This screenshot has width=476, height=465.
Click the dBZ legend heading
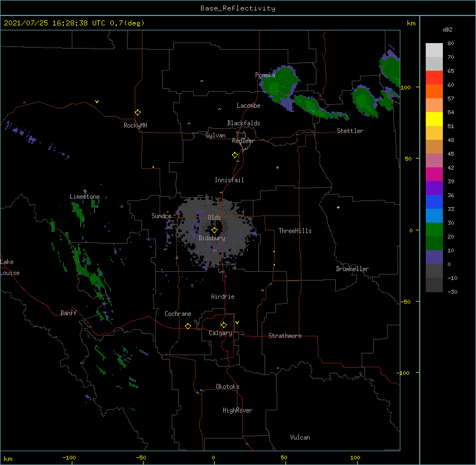click(x=447, y=29)
